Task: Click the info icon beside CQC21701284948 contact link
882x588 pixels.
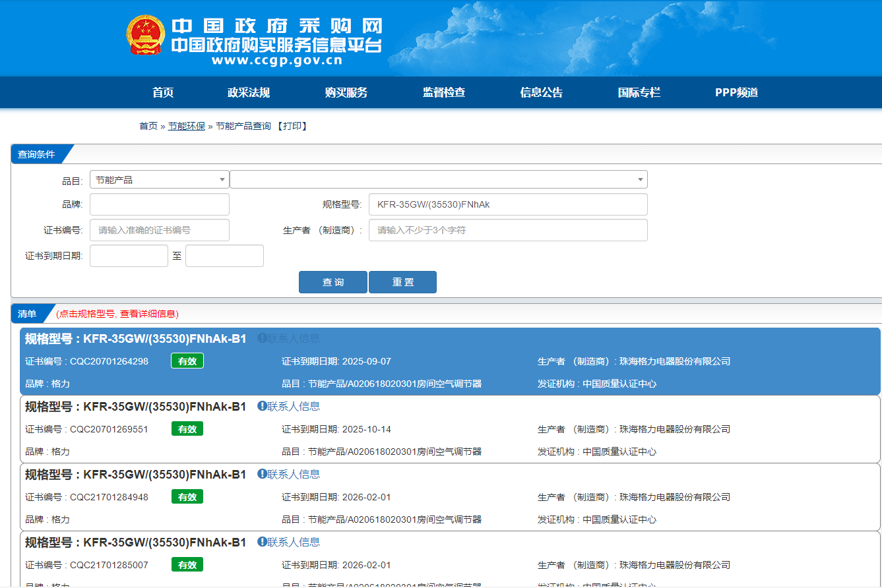Action: (x=262, y=474)
